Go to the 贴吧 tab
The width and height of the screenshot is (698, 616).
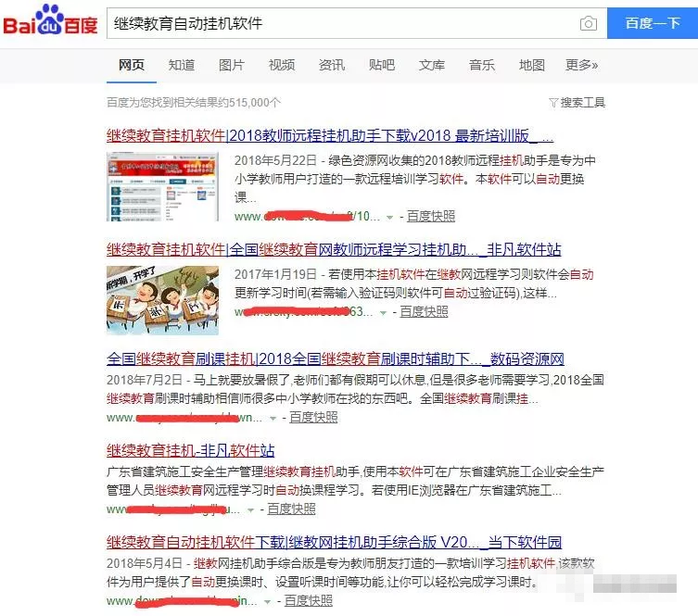(x=382, y=65)
